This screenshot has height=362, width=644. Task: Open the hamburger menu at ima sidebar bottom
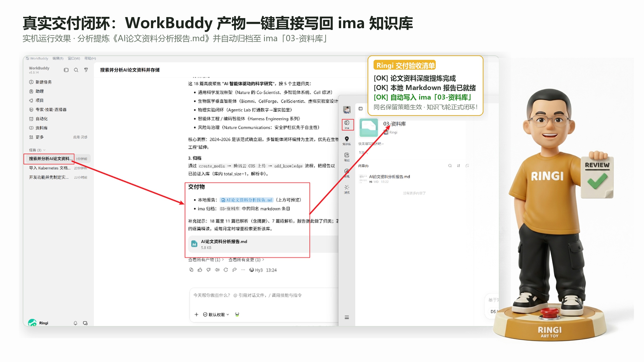[x=347, y=317]
